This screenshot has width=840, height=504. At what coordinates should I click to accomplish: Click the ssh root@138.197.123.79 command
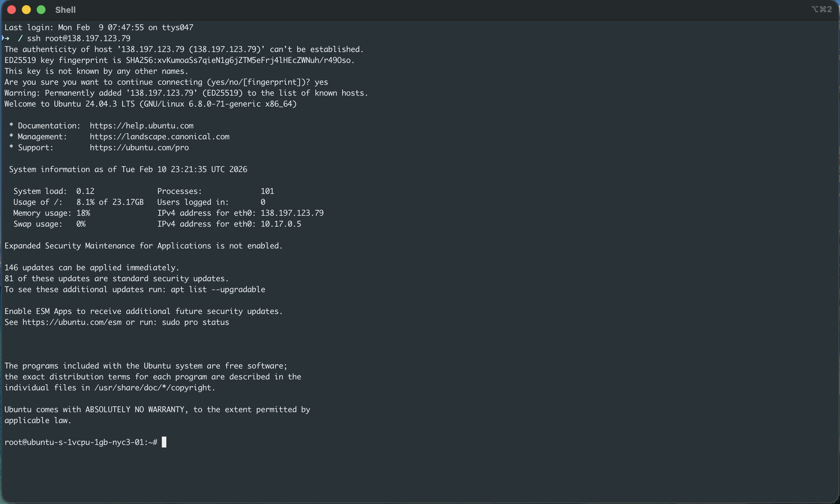coord(78,39)
